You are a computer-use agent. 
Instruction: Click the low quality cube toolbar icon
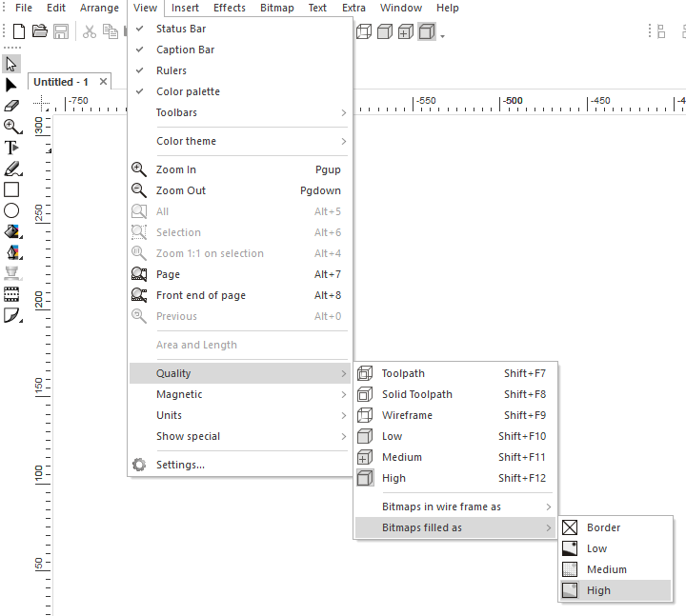pos(385,32)
